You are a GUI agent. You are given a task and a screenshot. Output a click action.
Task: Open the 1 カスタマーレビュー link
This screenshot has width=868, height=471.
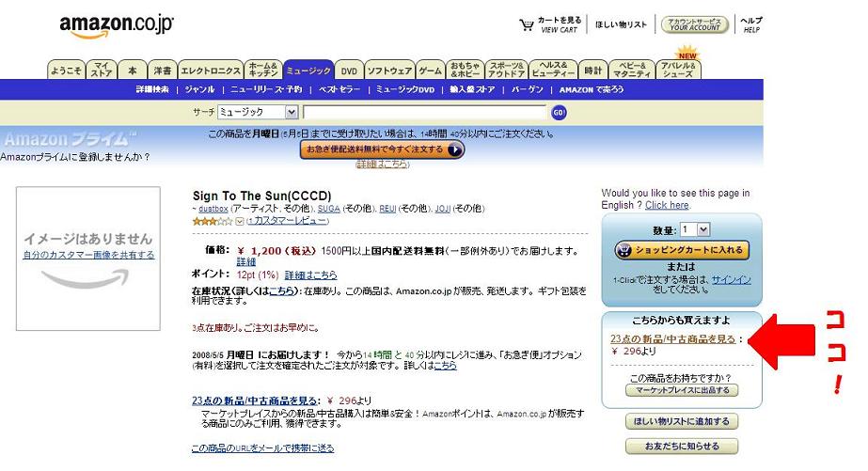288,221
